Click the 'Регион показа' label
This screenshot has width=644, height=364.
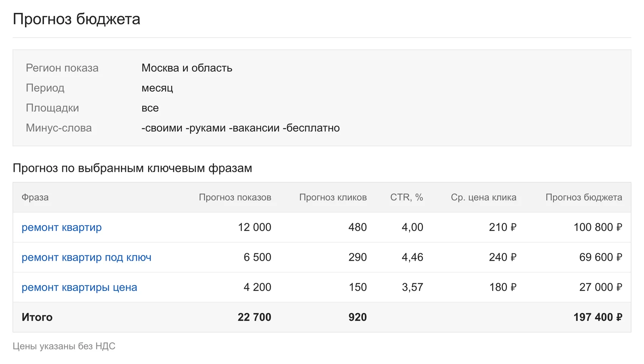point(62,68)
